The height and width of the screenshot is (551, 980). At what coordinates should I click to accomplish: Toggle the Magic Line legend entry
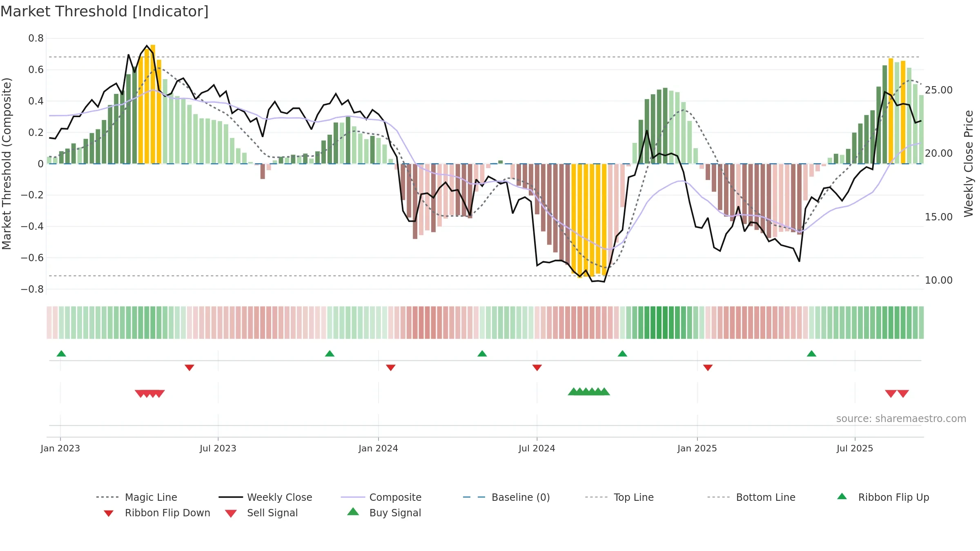(x=136, y=497)
